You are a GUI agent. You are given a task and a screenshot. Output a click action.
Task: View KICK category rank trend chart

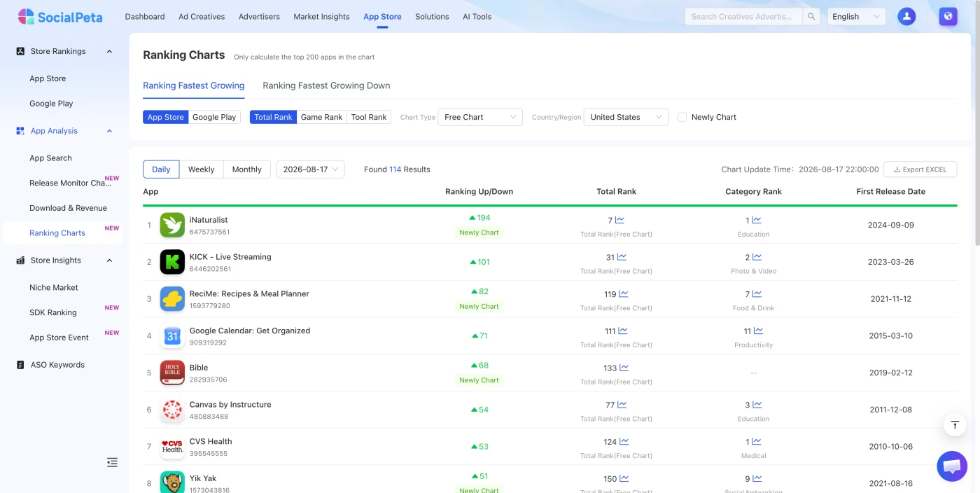(x=757, y=257)
